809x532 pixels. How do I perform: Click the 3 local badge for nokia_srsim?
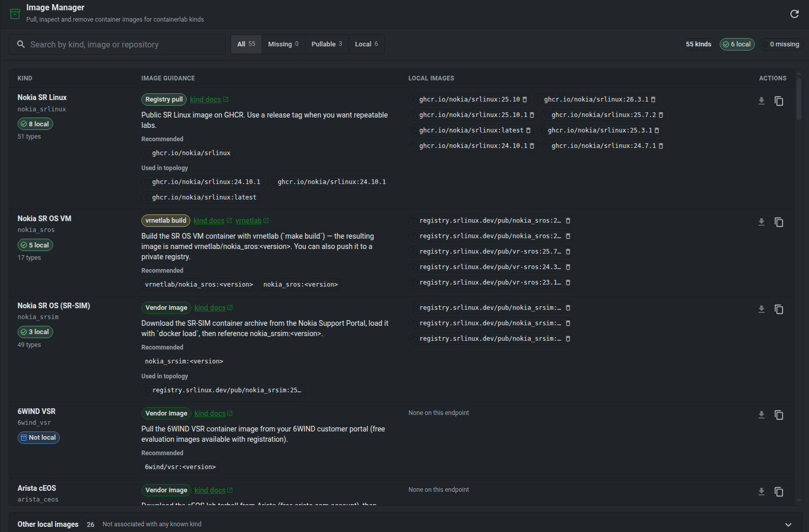click(x=35, y=332)
